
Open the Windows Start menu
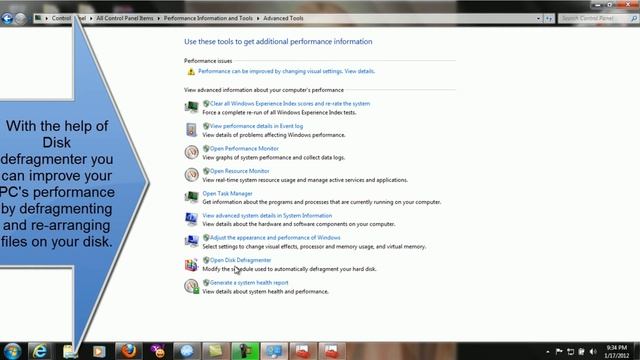12,351
